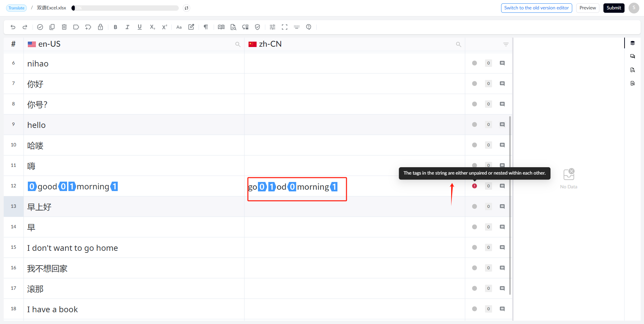Click the help question mark icon

(x=309, y=27)
